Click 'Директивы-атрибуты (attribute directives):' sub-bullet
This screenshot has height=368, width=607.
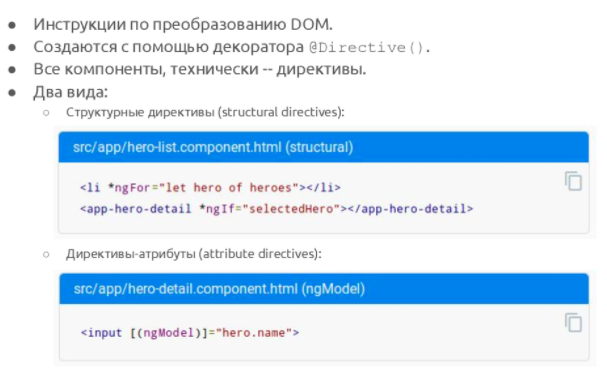[x=194, y=254]
